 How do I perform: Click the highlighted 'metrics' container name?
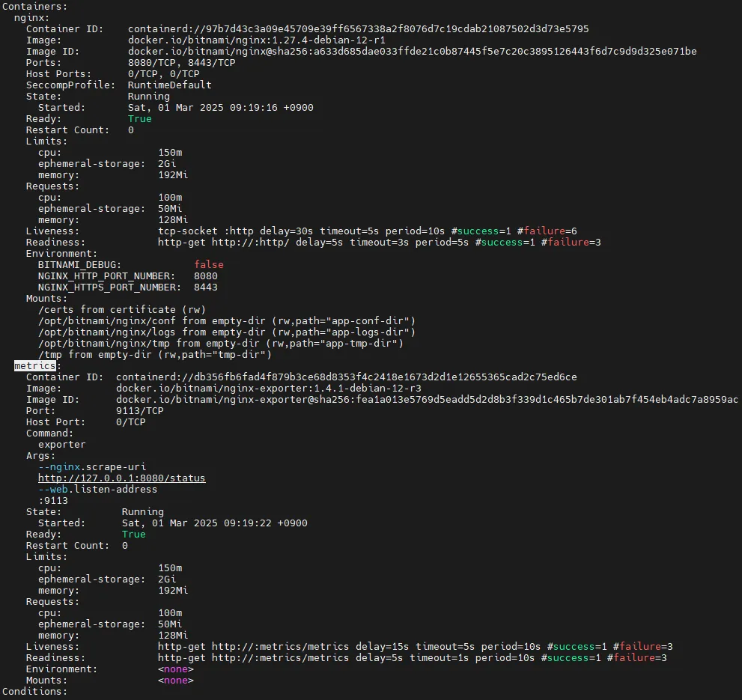pos(35,365)
